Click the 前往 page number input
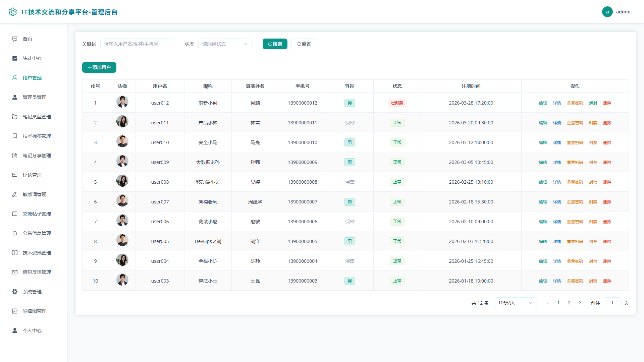 pos(612,303)
